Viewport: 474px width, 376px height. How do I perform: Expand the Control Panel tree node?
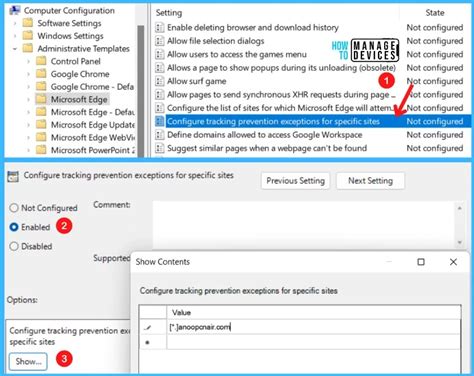(x=28, y=61)
